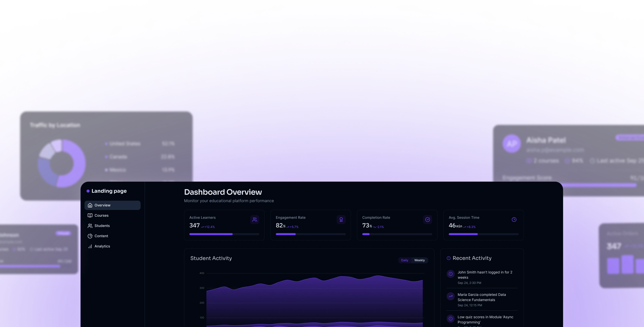
Task: Click the Avg. Session Time progress bar
Action: (484, 234)
